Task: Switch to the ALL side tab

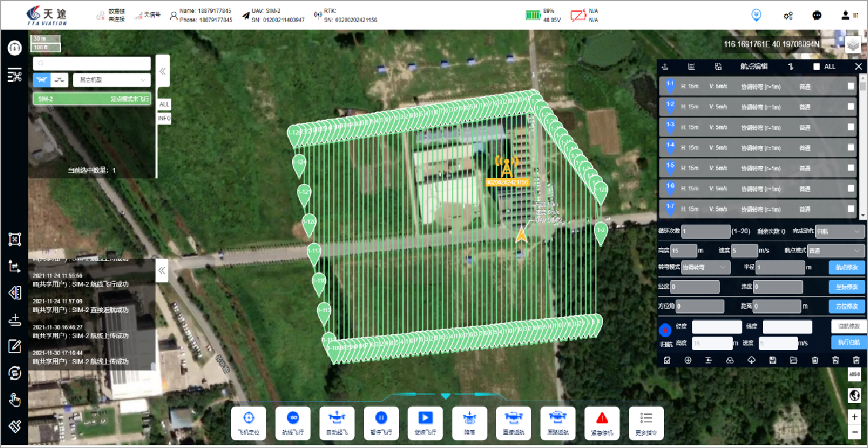Action: (164, 105)
